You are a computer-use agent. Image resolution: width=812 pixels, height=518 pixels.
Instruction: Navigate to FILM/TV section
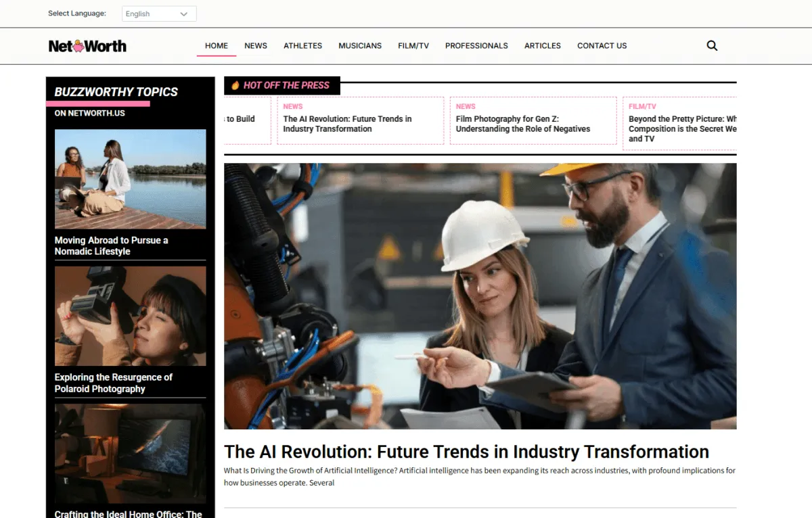413,46
